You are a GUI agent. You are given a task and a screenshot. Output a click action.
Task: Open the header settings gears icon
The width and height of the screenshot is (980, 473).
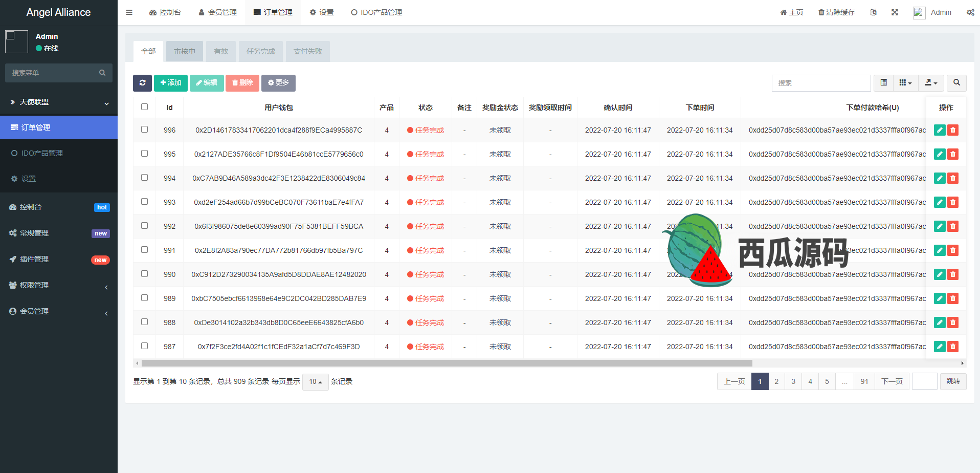tap(970, 12)
